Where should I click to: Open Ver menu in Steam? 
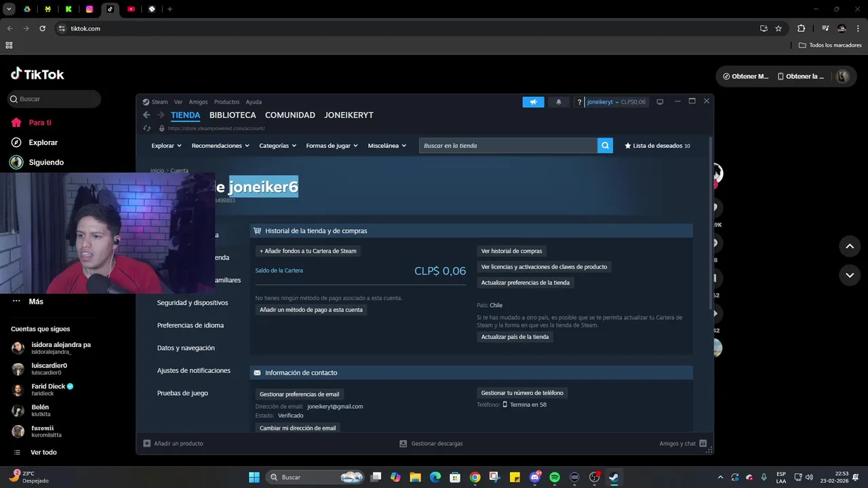tap(178, 102)
